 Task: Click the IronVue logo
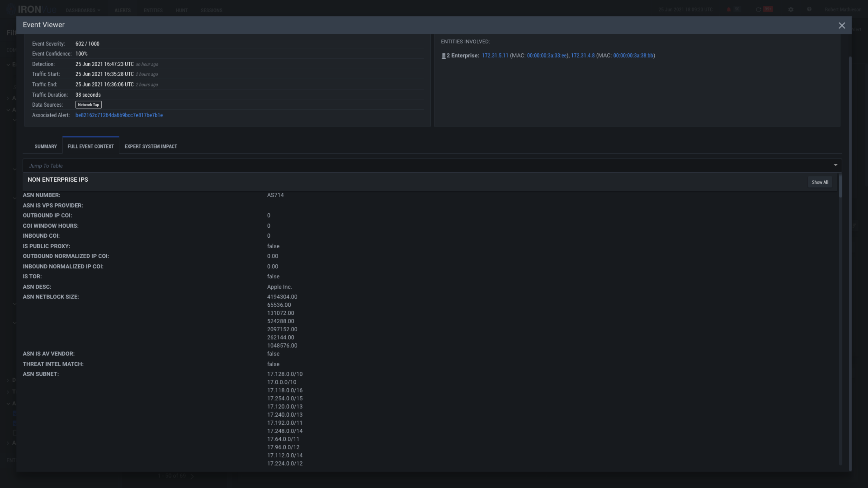(x=36, y=9)
